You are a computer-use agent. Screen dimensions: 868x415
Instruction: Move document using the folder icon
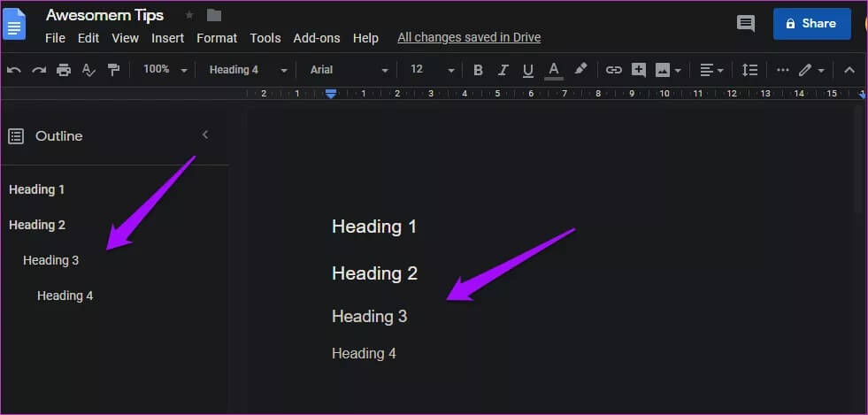coord(214,15)
